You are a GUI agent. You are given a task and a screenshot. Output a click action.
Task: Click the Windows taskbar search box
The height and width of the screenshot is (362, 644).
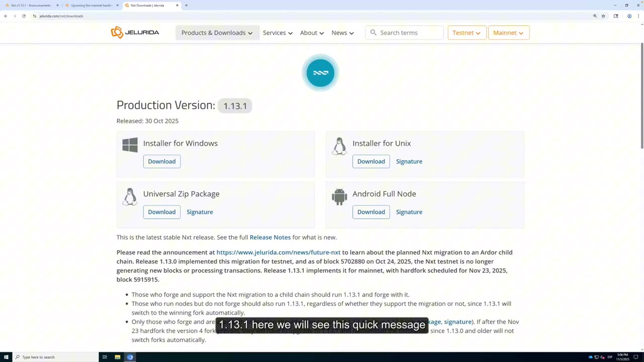click(55, 357)
